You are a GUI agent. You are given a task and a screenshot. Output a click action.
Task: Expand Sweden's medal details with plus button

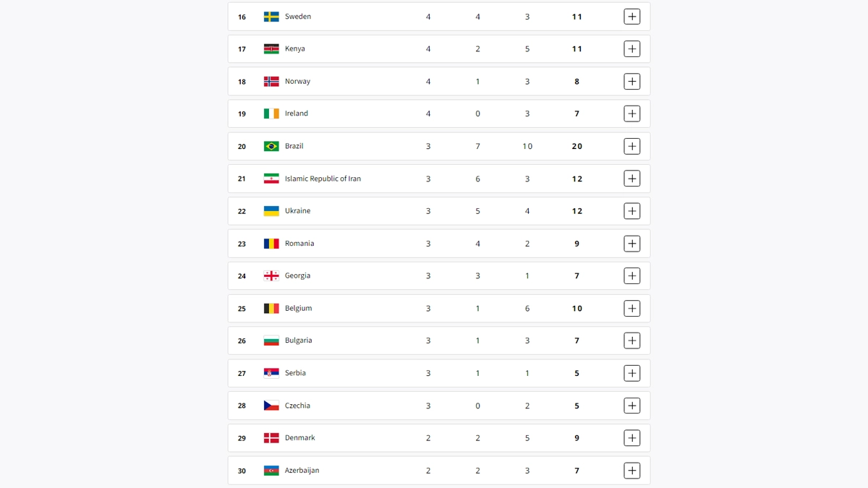tap(631, 17)
